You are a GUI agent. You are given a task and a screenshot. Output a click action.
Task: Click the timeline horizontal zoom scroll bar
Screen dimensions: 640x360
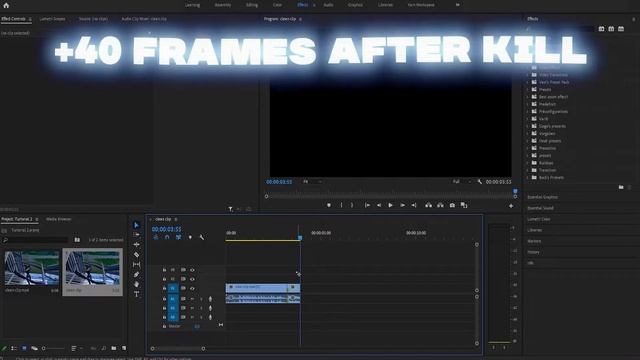[x=178, y=349]
